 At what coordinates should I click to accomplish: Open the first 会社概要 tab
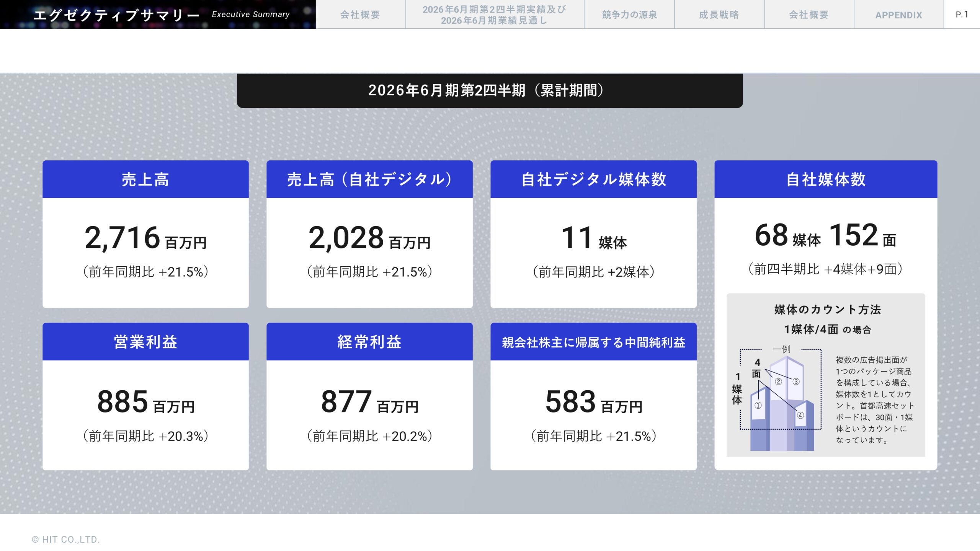360,15
